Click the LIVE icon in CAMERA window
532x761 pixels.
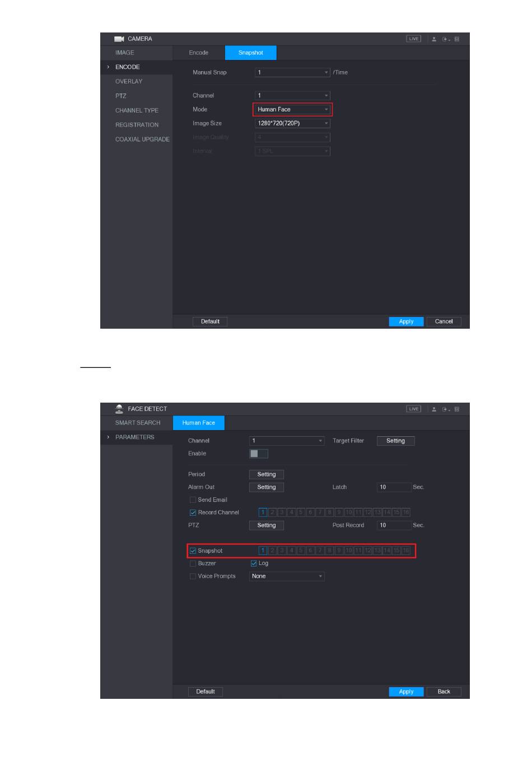pyautogui.click(x=413, y=39)
